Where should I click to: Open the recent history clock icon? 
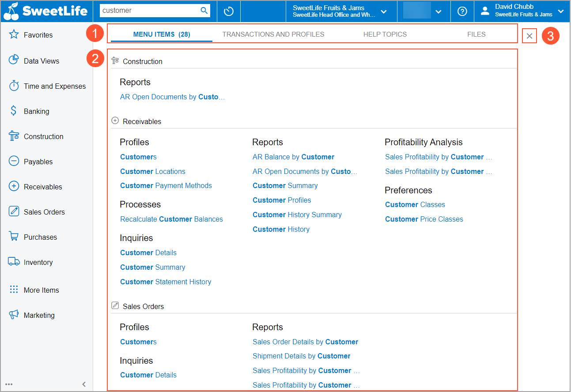tap(229, 11)
